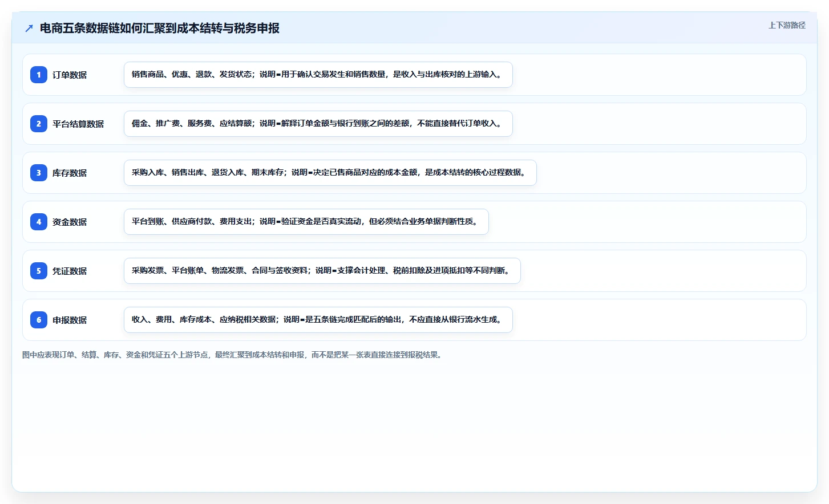This screenshot has width=829, height=504.
Task: Click the description box starting 平台到账、供应商付款
Action: pos(306,222)
